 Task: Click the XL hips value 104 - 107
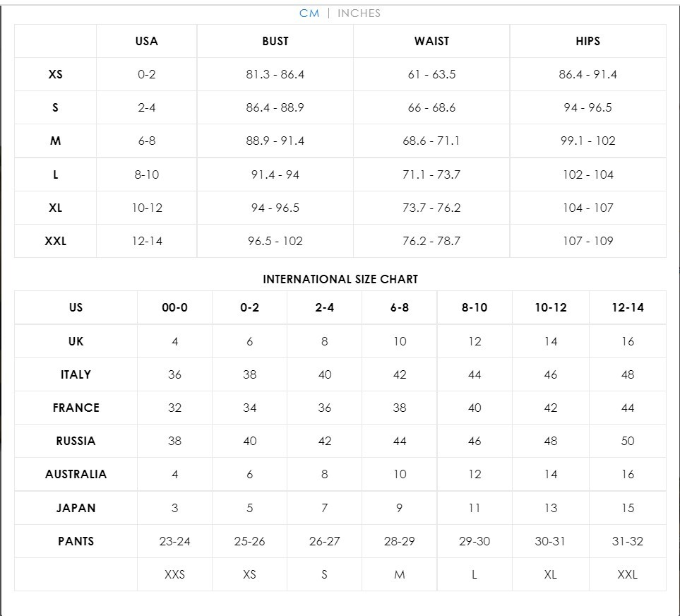coord(587,208)
